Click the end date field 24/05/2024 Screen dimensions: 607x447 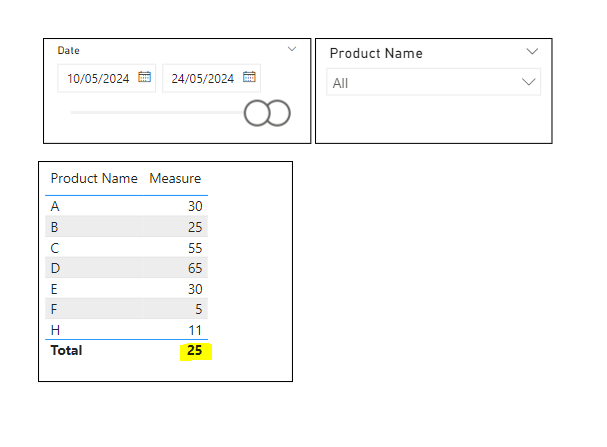pyautogui.click(x=211, y=78)
